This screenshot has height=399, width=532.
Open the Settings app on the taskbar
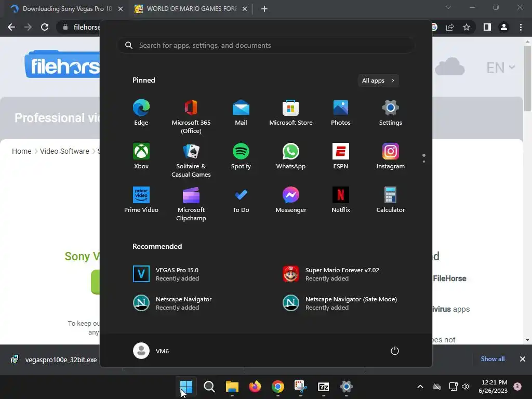(x=347, y=387)
